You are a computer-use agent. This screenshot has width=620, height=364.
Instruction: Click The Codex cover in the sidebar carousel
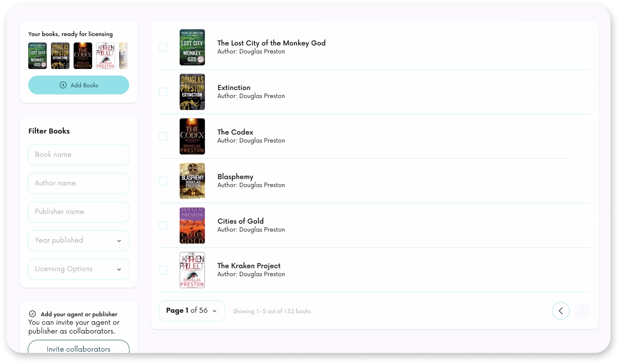83,56
